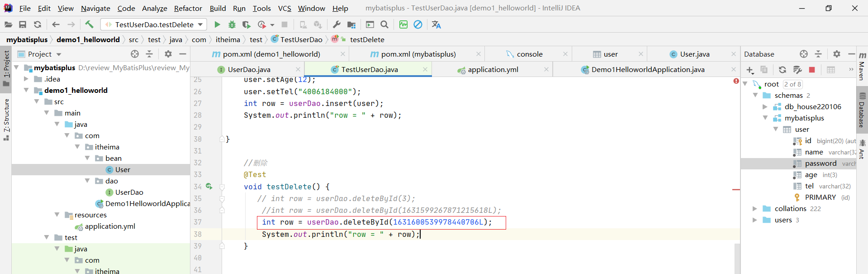
Task: Close the TestUserDao.java tab
Action: [425, 69]
